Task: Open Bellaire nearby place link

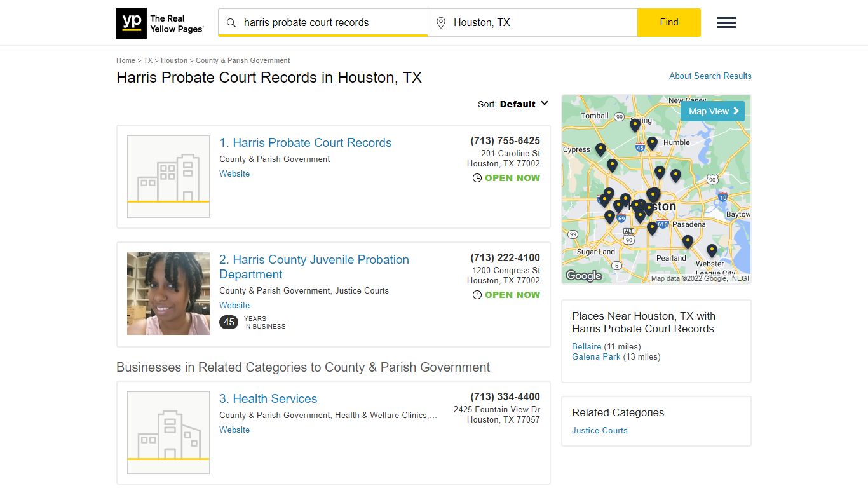Action: click(x=587, y=346)
